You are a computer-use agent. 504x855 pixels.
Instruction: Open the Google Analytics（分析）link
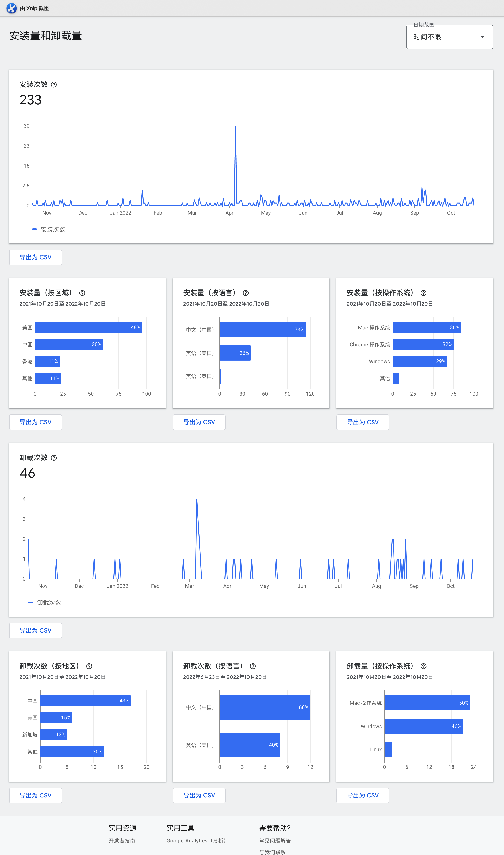click(x=196, y=840)
